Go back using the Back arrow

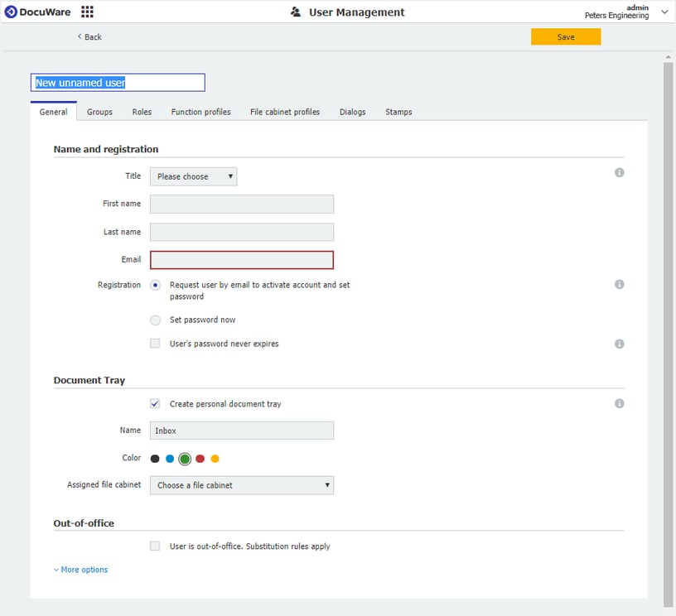point(89,36)
